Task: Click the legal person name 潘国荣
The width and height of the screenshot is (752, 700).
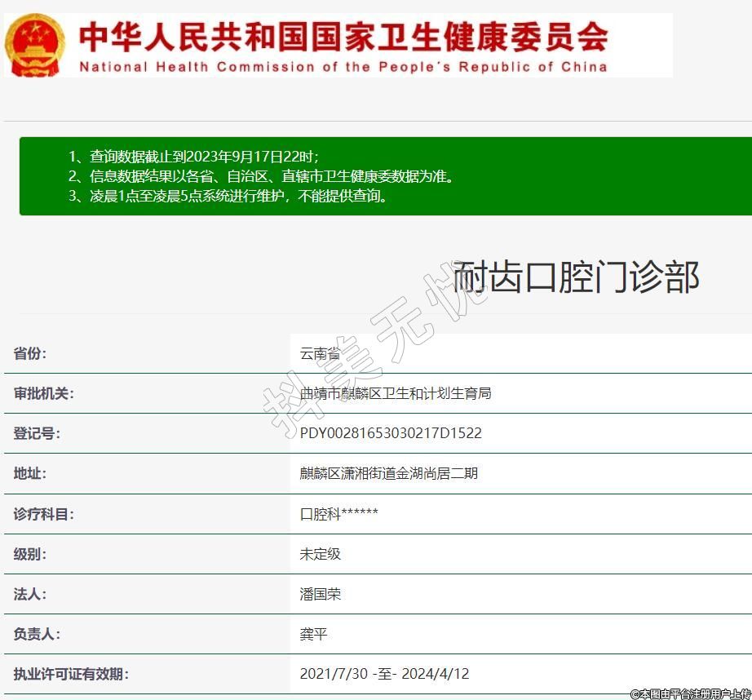Action: point(320,594)
